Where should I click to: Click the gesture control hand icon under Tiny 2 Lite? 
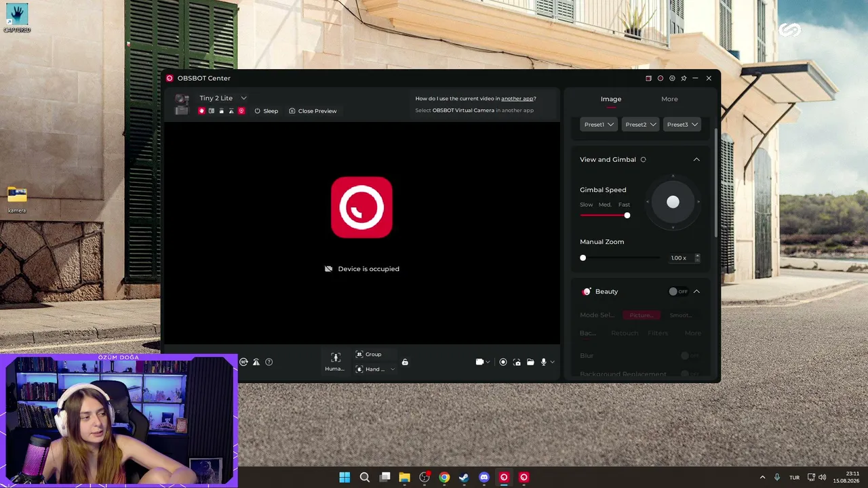pyautogui.click(x=201, y=110)
